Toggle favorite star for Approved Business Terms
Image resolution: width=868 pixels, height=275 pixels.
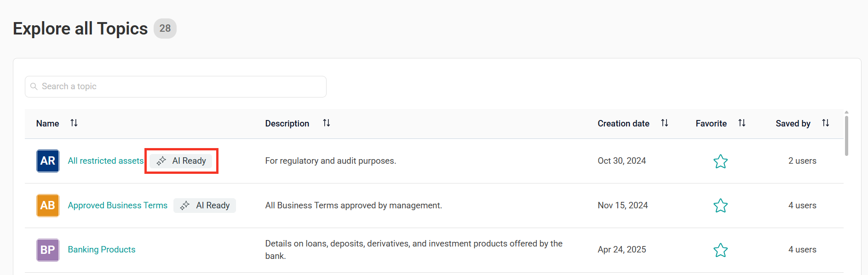point(720,206)
